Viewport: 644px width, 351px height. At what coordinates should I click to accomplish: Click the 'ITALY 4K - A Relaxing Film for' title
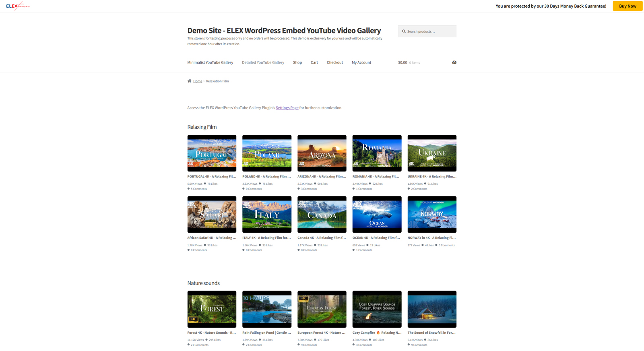pyautogui.click(x=266, y=238)
